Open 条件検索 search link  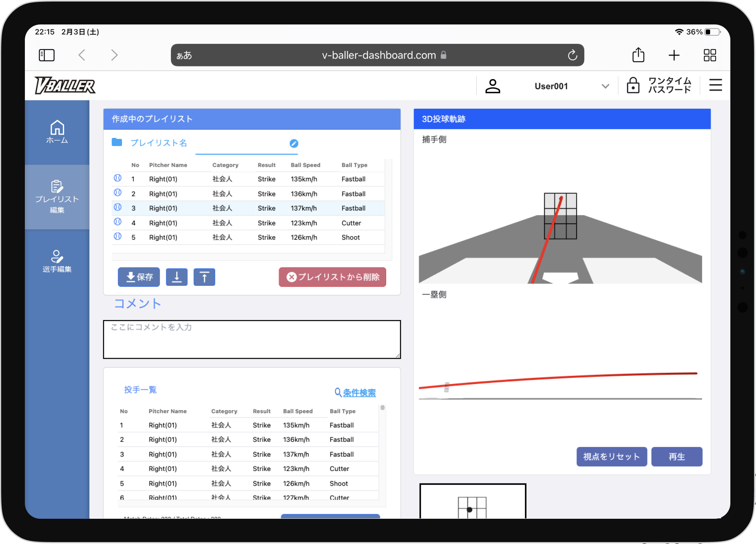point(359,393)
